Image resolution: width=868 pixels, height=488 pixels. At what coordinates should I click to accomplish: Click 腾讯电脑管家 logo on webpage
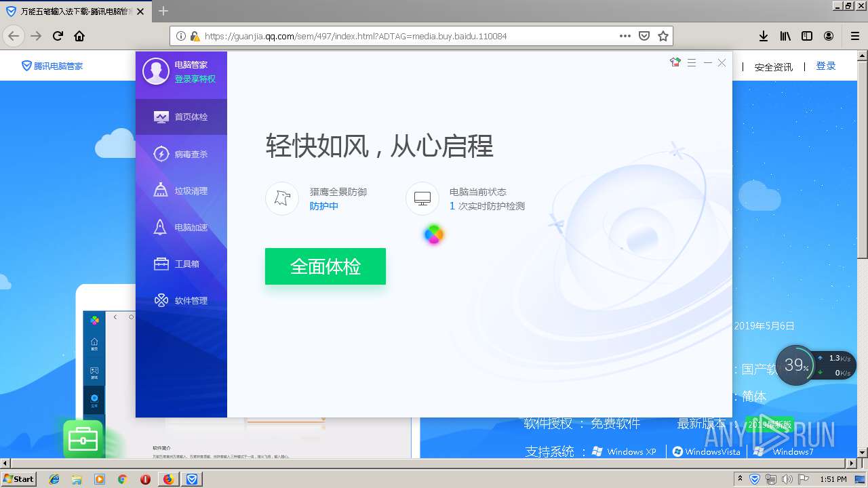52,66
